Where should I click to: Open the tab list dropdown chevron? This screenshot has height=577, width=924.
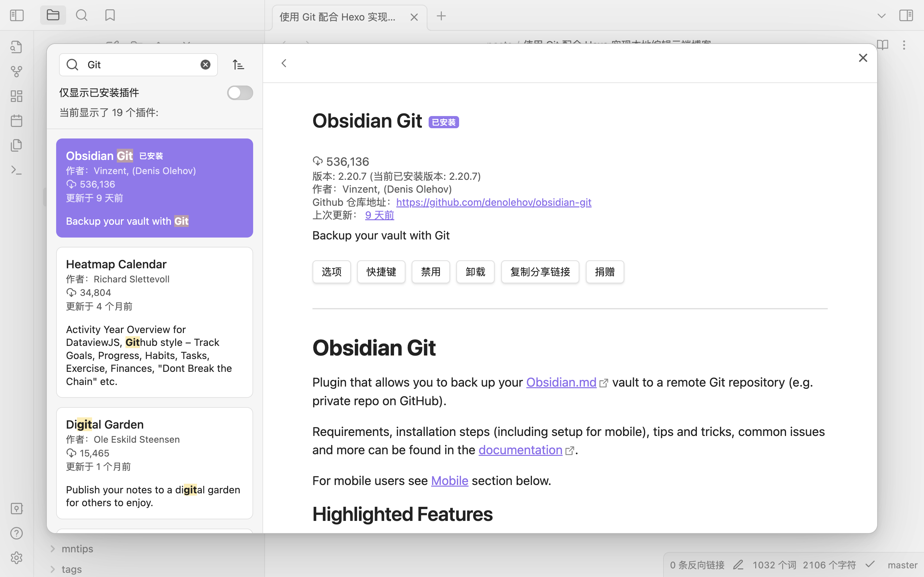click(x=881, y=16)
